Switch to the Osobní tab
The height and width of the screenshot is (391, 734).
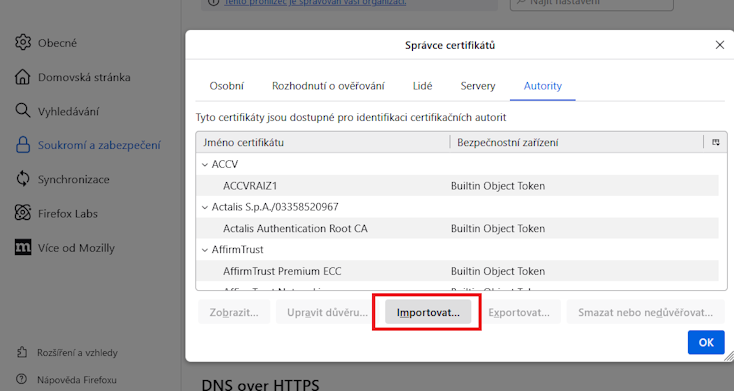227,86
